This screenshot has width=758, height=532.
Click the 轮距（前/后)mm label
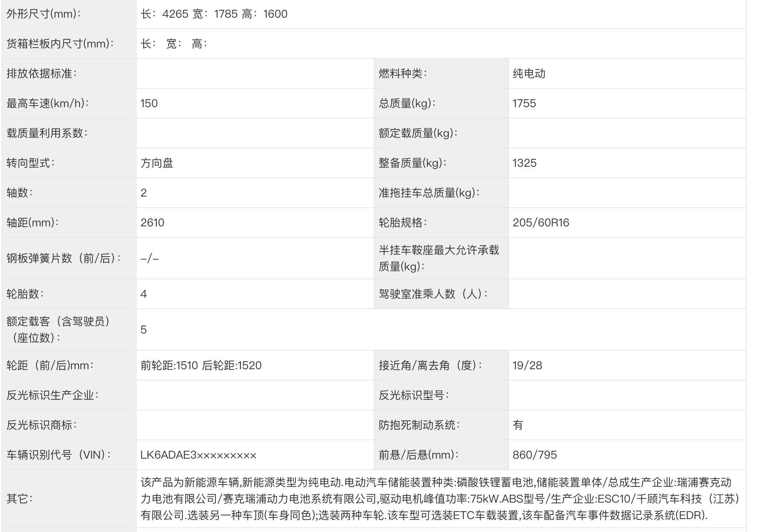[x=50, y=365]
